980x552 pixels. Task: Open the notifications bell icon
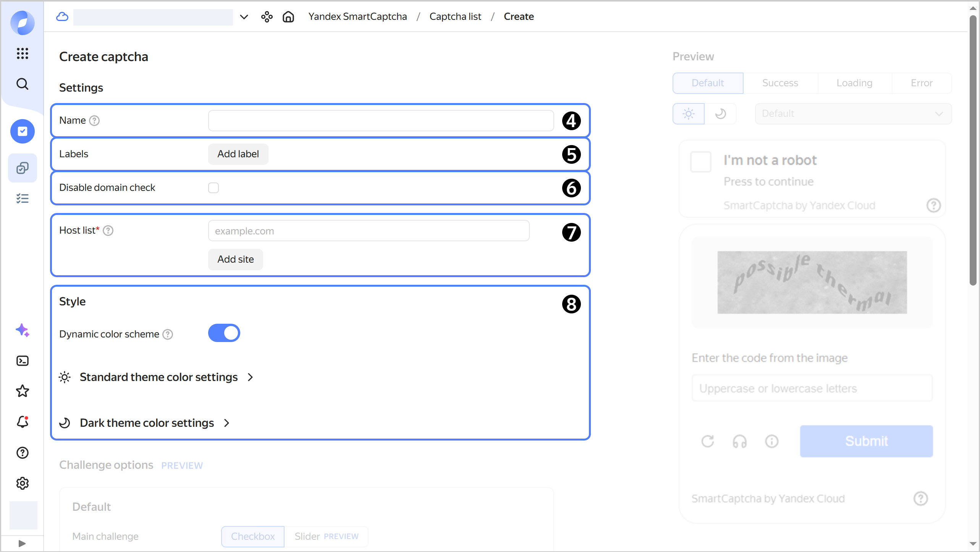(23, 422)
